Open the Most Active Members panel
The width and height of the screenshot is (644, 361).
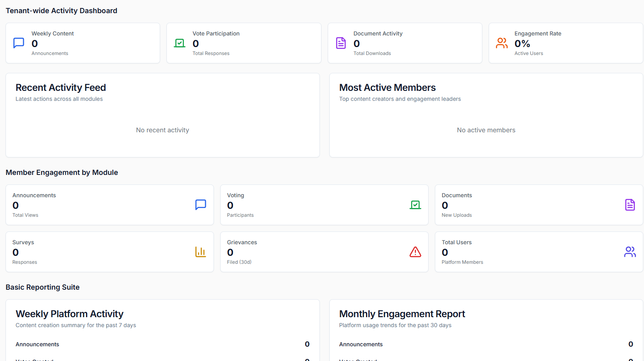click(x=486, y=115)
